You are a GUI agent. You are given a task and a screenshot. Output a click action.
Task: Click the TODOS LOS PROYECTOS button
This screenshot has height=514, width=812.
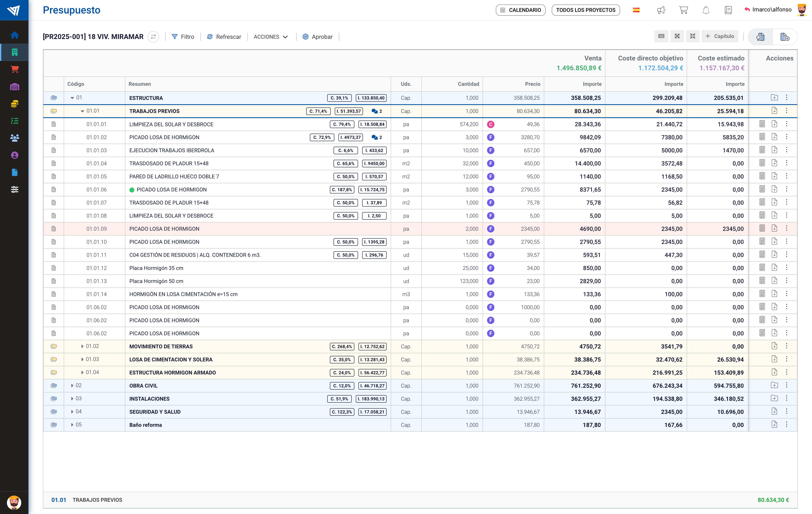(x=585, y=10)
